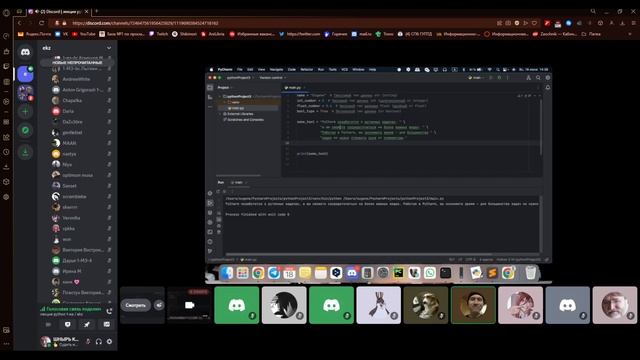
Task: Click Trash in the streamed macOS dock
Action: pyautogui.click(x=531, y=273)
